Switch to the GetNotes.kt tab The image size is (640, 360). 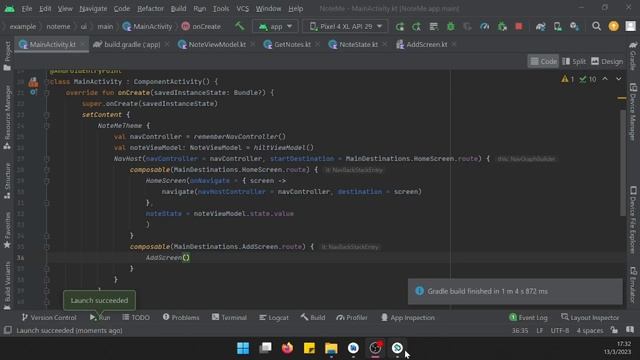[x=292, y=44]
